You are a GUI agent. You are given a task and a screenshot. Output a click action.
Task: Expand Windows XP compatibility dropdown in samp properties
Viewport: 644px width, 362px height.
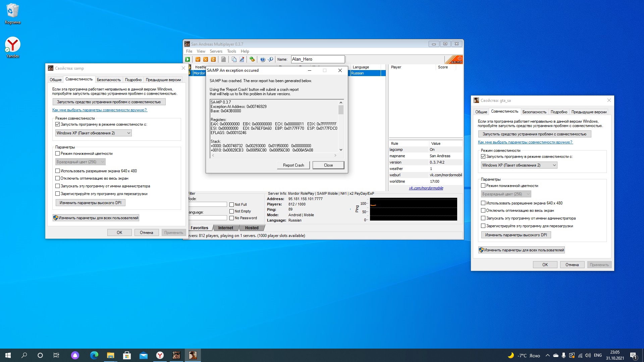128,133
